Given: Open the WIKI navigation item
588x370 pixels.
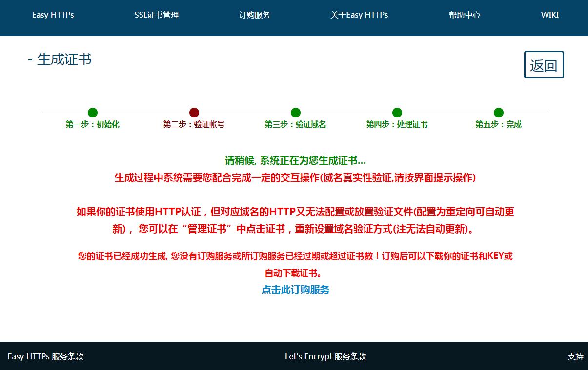Looking at the screenshot, I should 550,15.
